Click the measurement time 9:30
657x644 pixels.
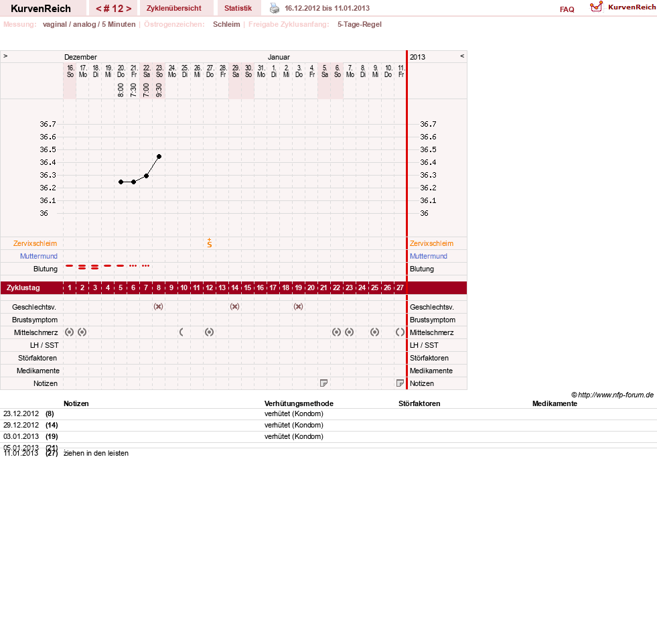coord(159,90)
